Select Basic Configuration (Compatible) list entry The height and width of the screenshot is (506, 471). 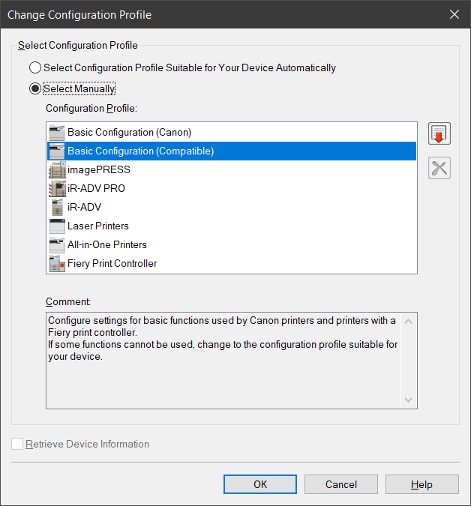pyautogui.click(x=231, y=151)
